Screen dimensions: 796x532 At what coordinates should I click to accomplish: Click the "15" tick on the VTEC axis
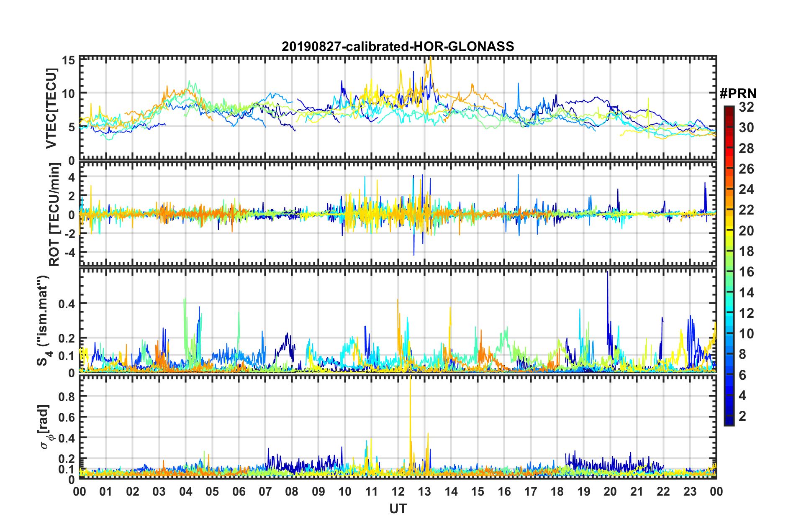[x=68, y=61]
